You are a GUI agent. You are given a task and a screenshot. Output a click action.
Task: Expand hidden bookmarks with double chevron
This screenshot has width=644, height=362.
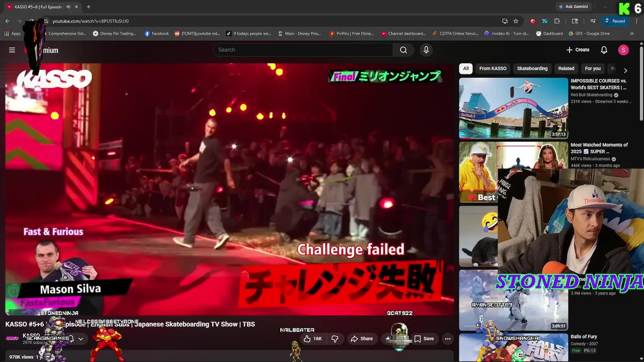[x=632, y=34]
